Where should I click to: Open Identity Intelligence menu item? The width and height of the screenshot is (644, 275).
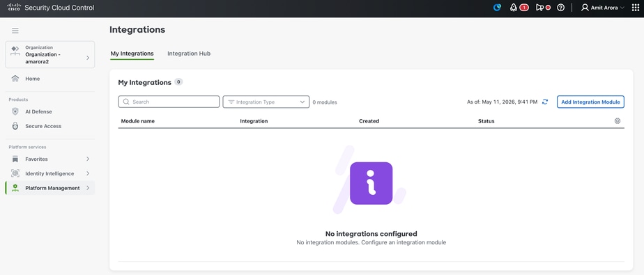[x=50, y=173]
